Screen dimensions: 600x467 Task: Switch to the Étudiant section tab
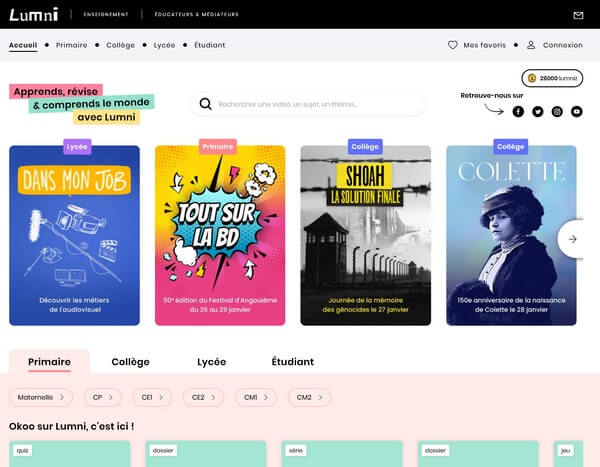click(x=293, y=362)
